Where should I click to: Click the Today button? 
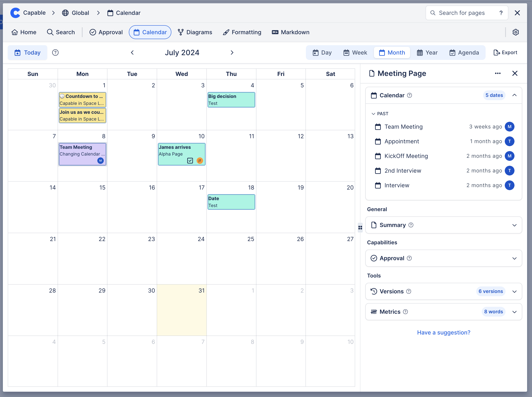[x=27, y=52]
